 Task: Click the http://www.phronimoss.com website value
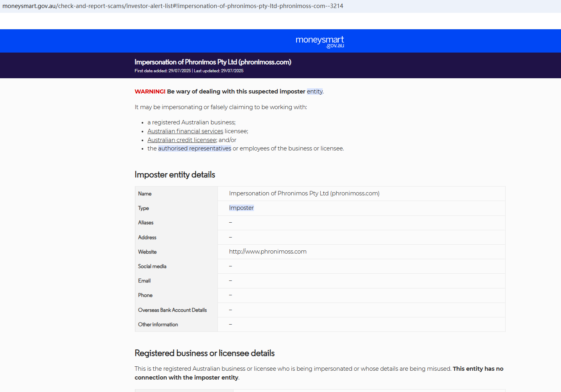[x=268, y=252]
